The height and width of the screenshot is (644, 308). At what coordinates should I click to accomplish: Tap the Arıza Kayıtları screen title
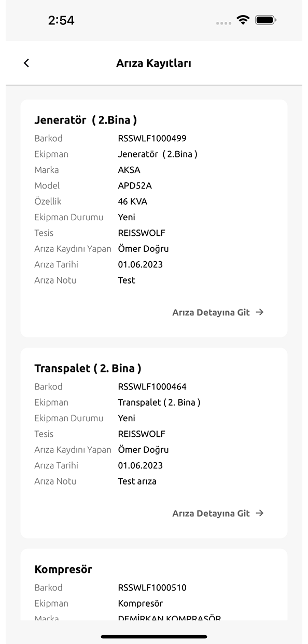click(x=154, y=63)
